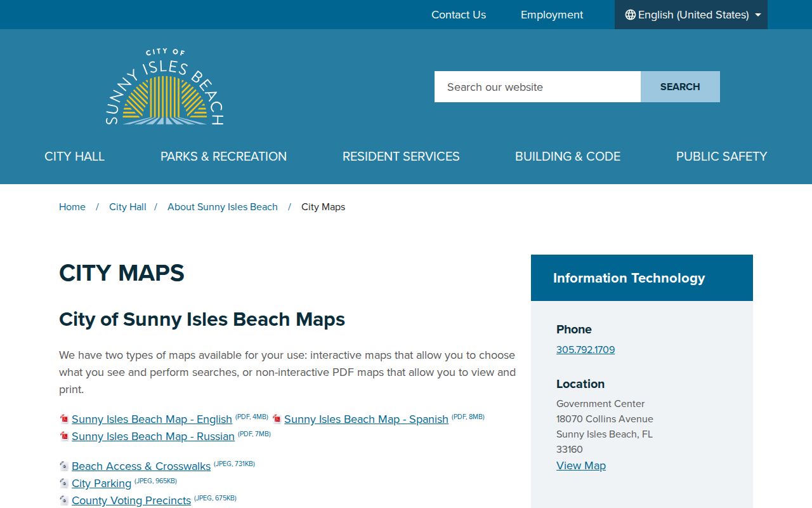Open the City Parking map
This screenshot has width=812, height=508.
pyautogui.click(x=101, y=483)
